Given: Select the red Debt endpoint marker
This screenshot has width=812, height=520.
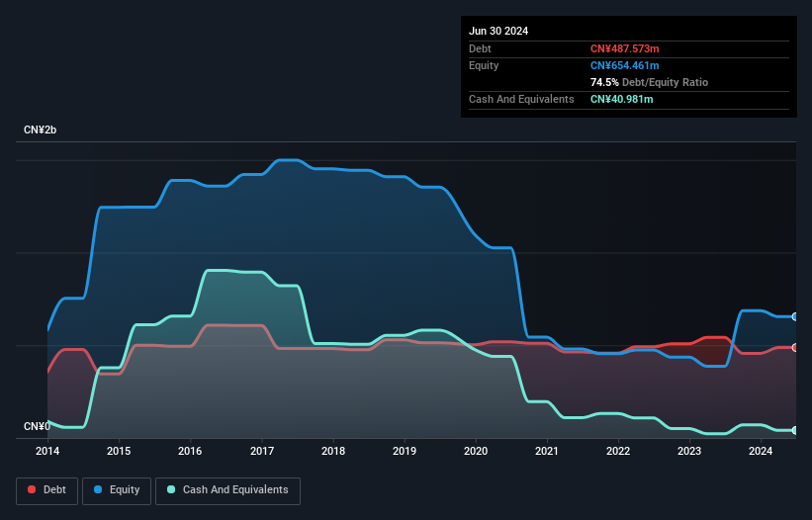Looking at the screenshot, I should coord(795,348).
